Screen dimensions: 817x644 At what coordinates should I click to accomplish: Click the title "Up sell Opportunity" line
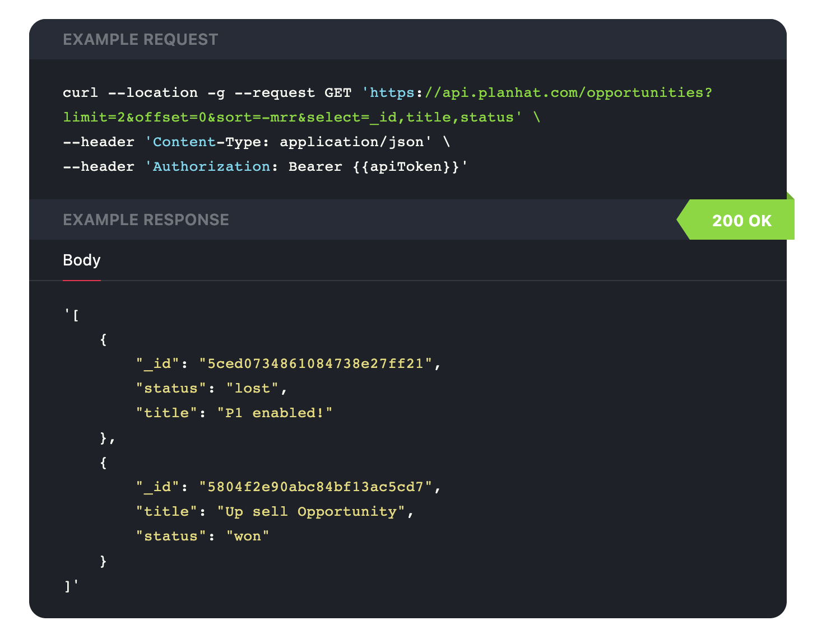tap(275, 512)
